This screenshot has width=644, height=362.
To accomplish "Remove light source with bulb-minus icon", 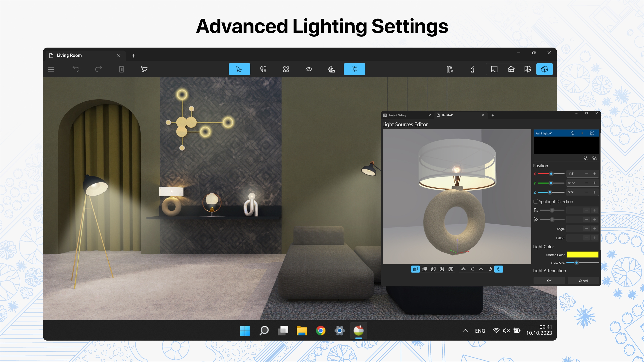I will pos(585,158).
